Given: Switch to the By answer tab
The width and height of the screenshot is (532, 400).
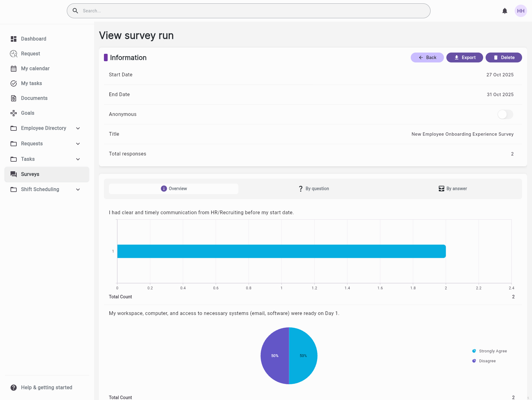Looking at the screenshot, I should coord(453,189).
